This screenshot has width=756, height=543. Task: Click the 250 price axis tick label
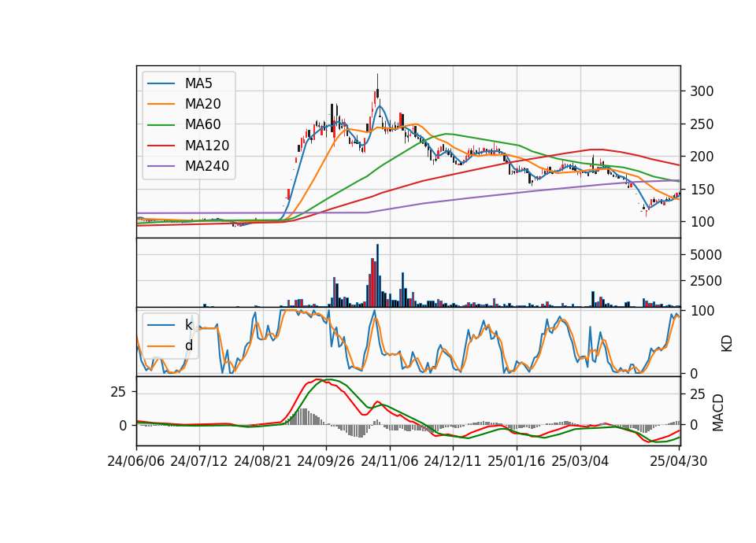pyautogui.click(x=702, y=124)
